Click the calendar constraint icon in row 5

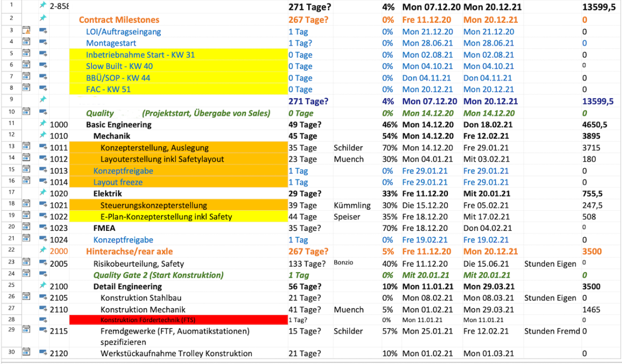pos(26,55)
